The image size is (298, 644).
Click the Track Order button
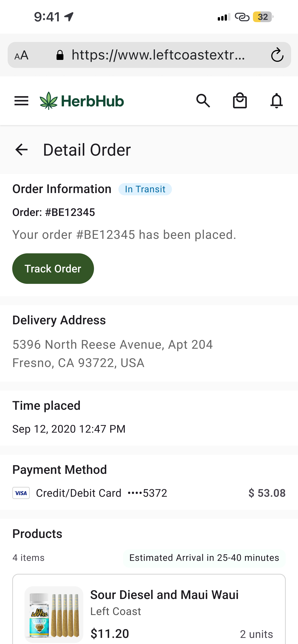click(x=53, y=269)
